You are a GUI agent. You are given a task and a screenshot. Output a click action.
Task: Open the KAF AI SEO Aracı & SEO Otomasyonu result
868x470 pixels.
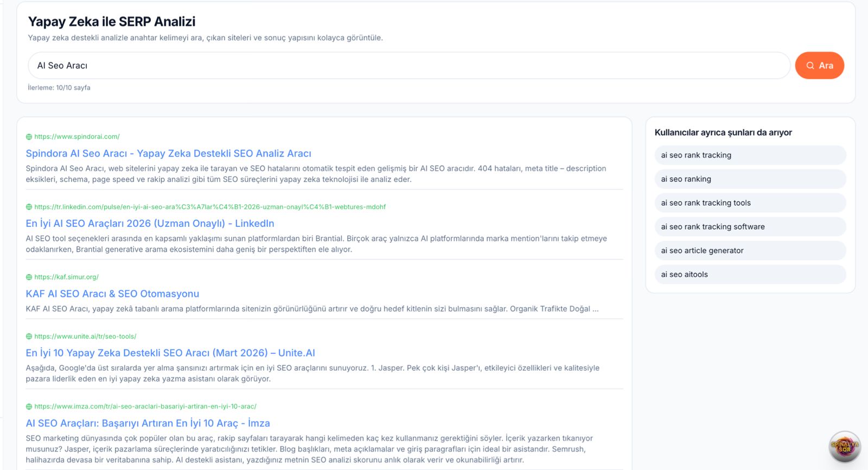pos(112,294)
